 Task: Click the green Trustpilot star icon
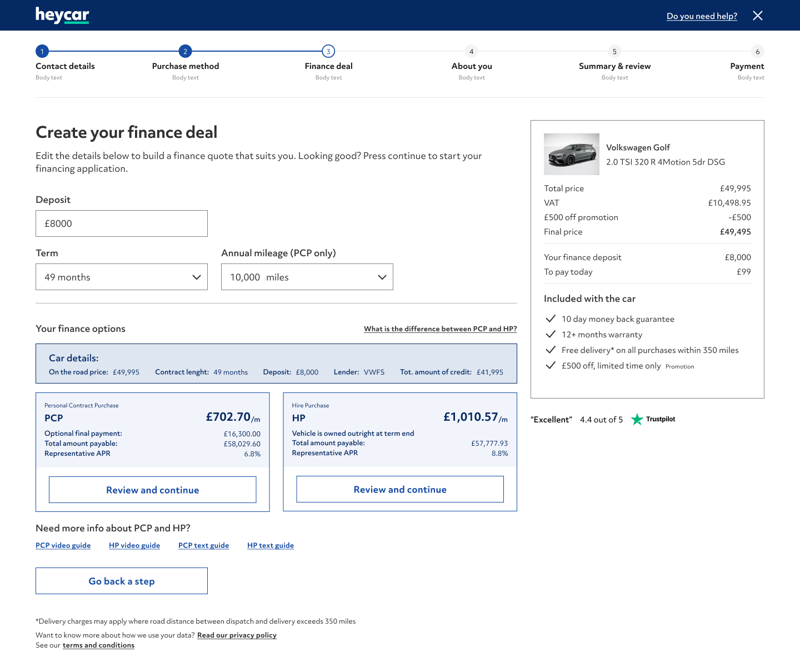[637, 419]
